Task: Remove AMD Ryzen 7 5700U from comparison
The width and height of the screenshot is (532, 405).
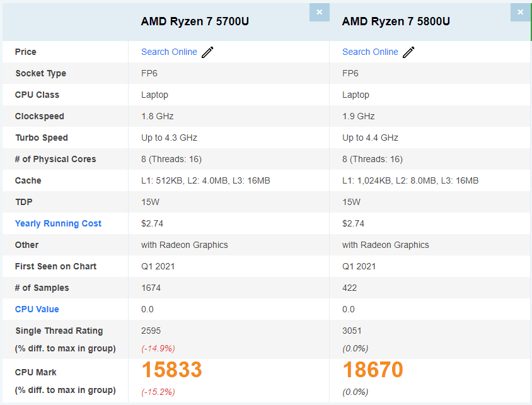Action: (x=320, y=12)
